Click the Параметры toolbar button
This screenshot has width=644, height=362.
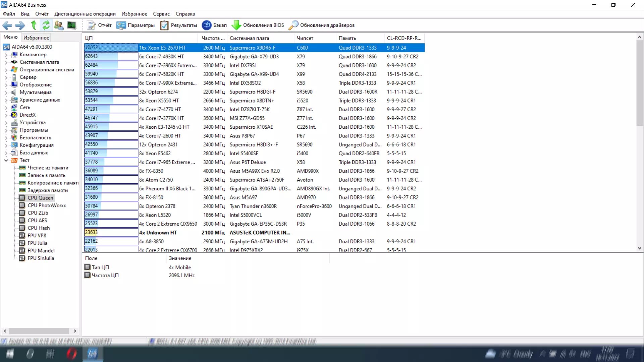(136, 25)
